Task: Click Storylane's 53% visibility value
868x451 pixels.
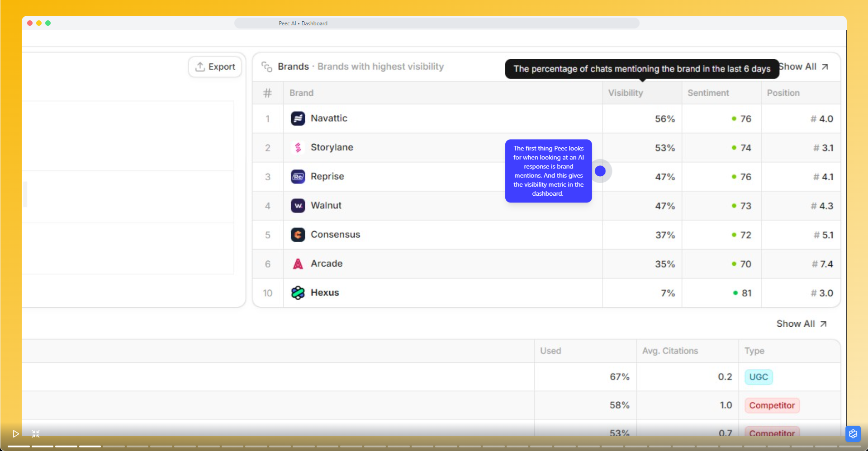Action: (664, 148)
